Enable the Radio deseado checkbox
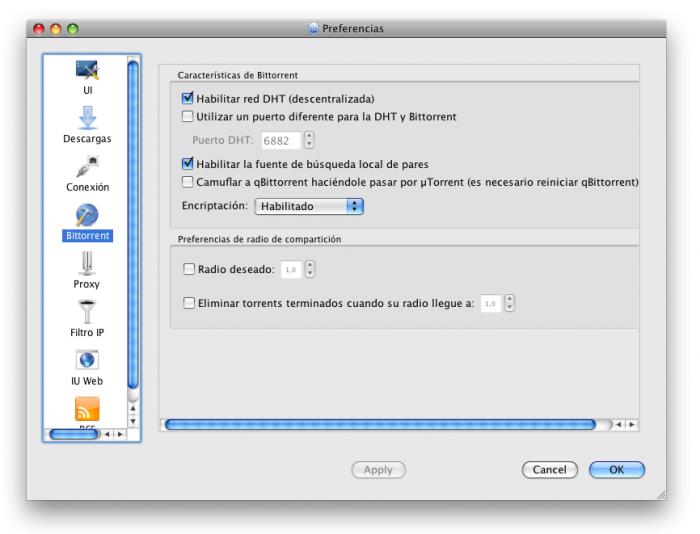The width and height of the screenshot is (700, 534). tap(189, 269)
